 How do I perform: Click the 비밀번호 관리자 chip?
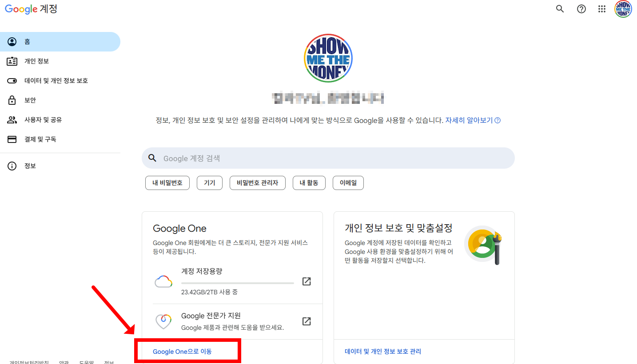click(x=258, y=182)
